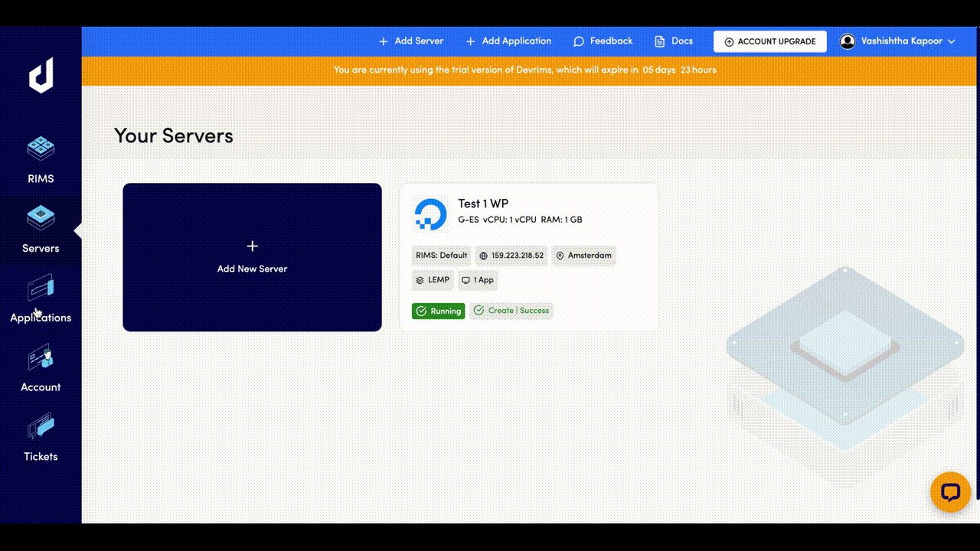Screen dimensions: 980x551
Task: Click the Create | Success status badge
Action: [x=511, y=311]
